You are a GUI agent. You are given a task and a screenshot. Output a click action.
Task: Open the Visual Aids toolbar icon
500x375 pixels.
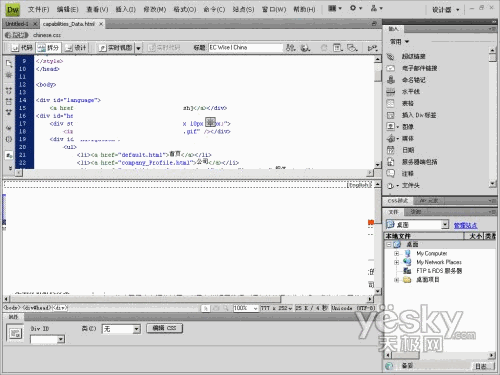pos(352,48)
